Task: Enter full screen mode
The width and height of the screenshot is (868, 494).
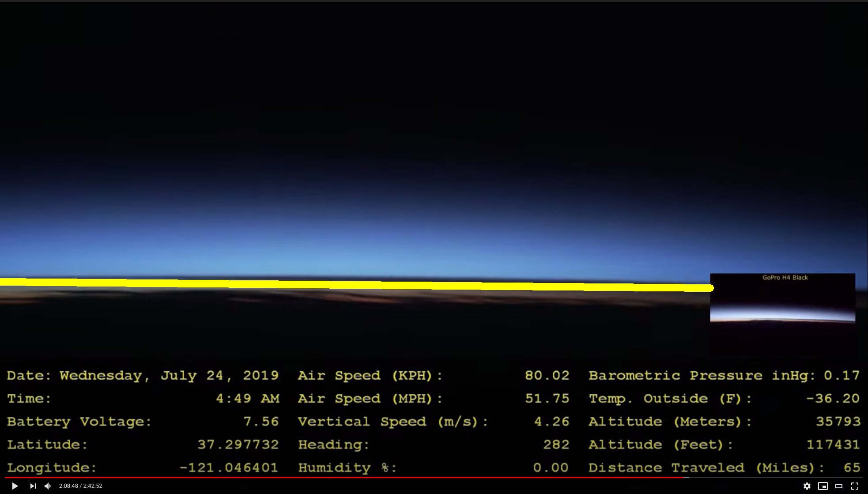Action: pyautogui.click(x=855, y=486)
